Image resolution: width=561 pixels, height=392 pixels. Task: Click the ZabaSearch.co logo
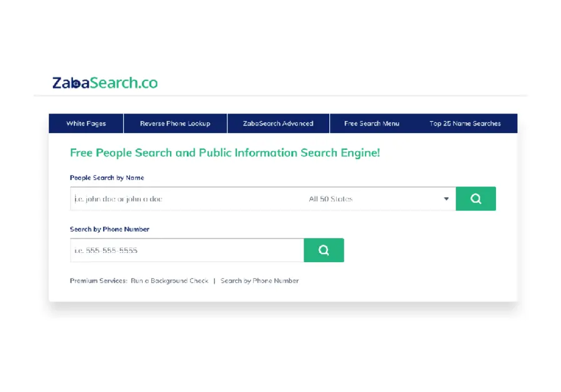(105, 82)
